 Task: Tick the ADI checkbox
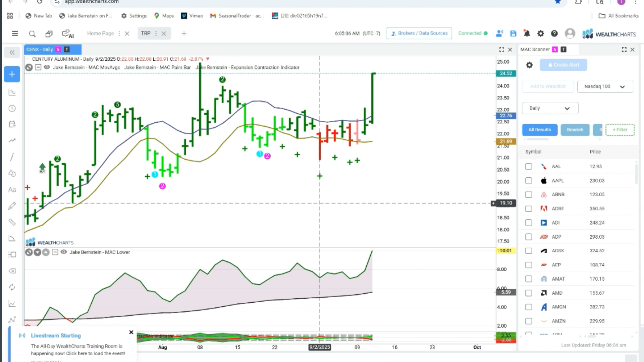(529, 223)
